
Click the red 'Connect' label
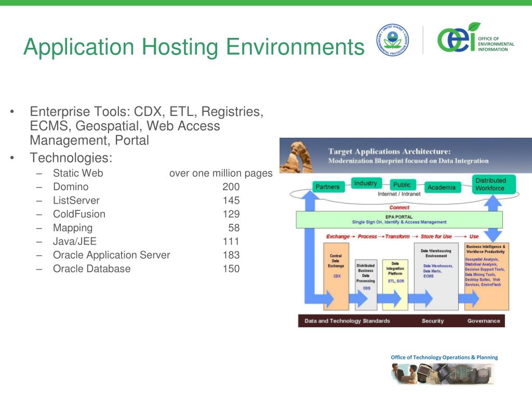[400, 207]
